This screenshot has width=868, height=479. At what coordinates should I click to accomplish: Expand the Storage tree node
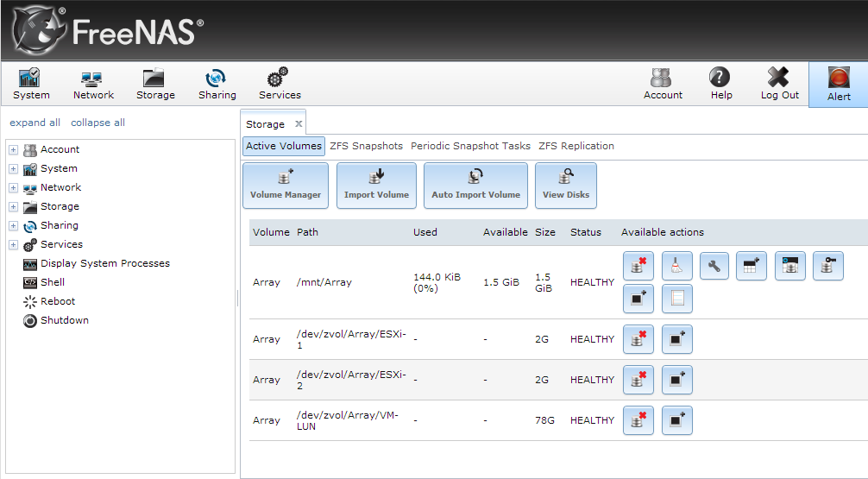pyautogui.click(x=13, y=206)
